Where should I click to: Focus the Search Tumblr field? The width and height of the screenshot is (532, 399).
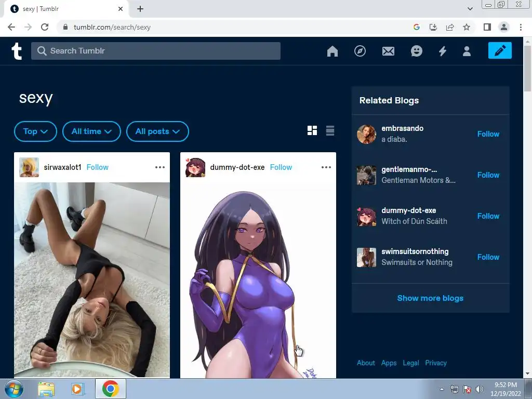click(x=156, y=51)
